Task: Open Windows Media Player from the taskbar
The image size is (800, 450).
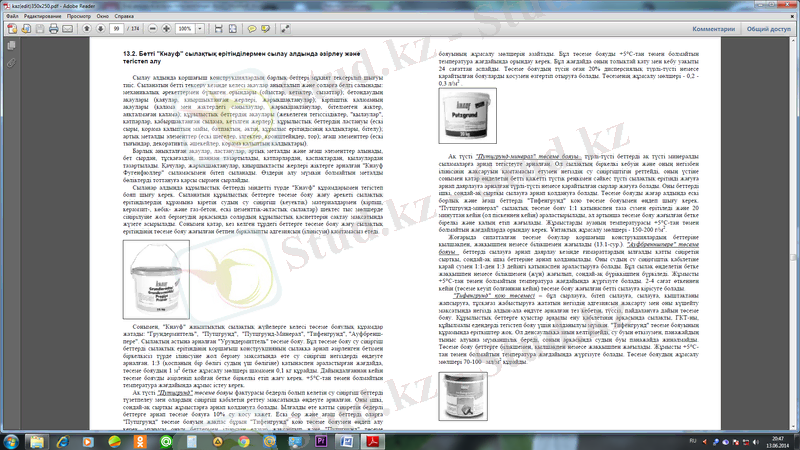Action: click(x=88, y=442)
